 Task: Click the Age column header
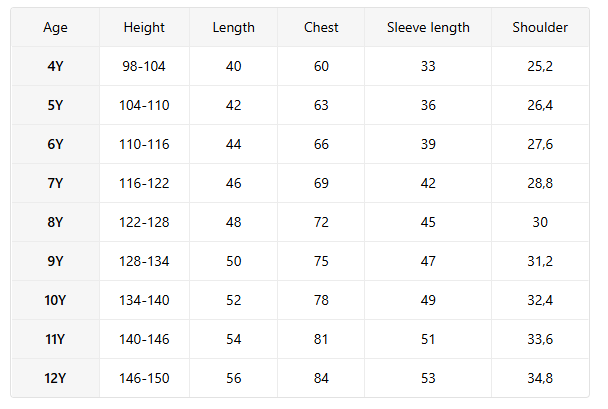tap(55, 27)
